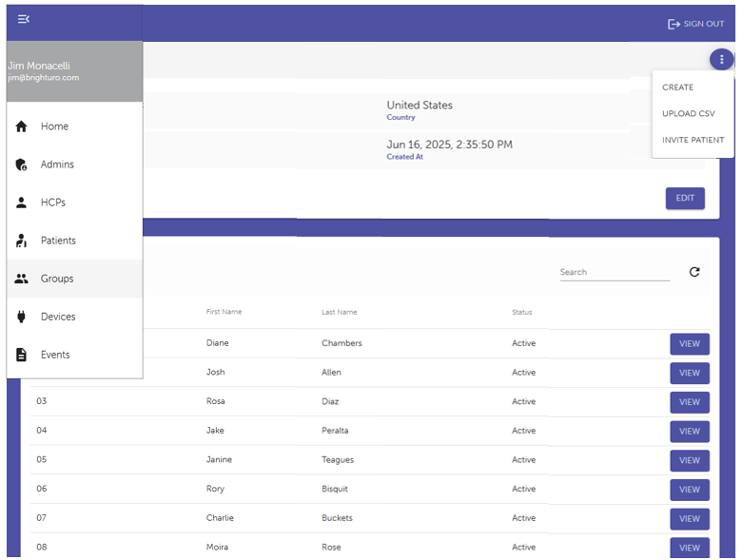Click the Created At date value
This screenshot has width=743, height=560.
pos(449,145)
